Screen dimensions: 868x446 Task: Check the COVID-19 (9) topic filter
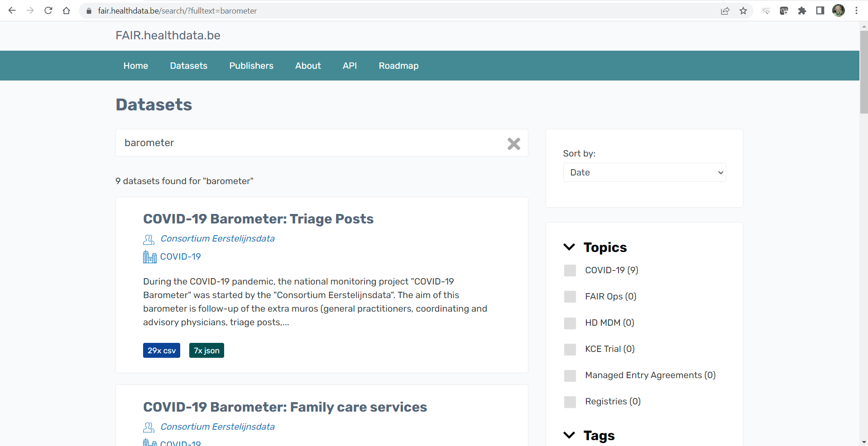[570, 270]
